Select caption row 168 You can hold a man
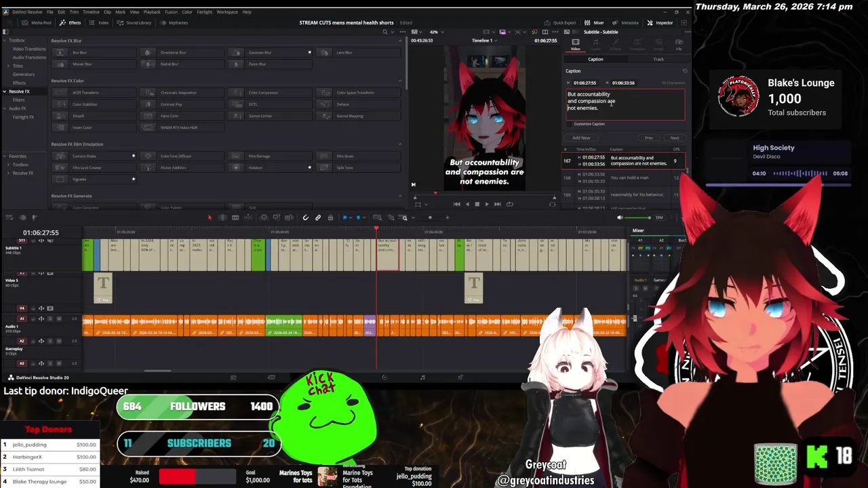The image size is (868, 488). (621, 178)
